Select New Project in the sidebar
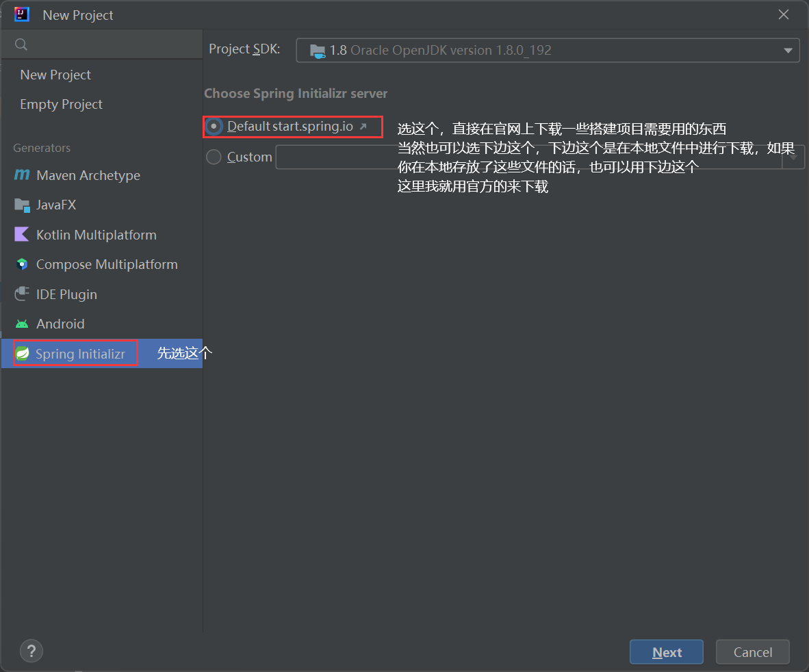Viewport: 809px width, 672px height. (x=55, y=75)
